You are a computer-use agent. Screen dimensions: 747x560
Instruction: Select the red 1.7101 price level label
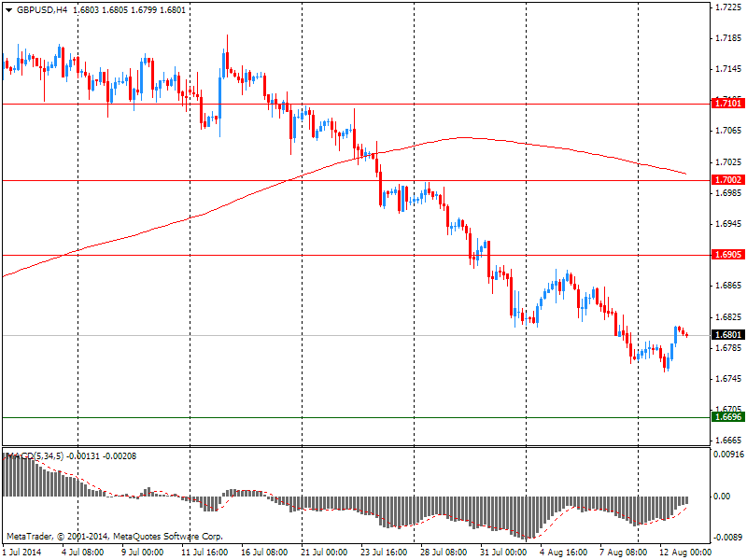(728, 104)
